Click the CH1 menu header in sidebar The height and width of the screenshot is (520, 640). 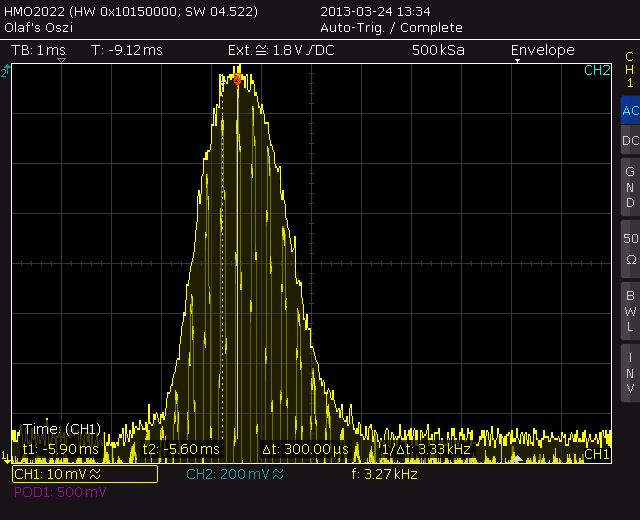tap(629, 70)
